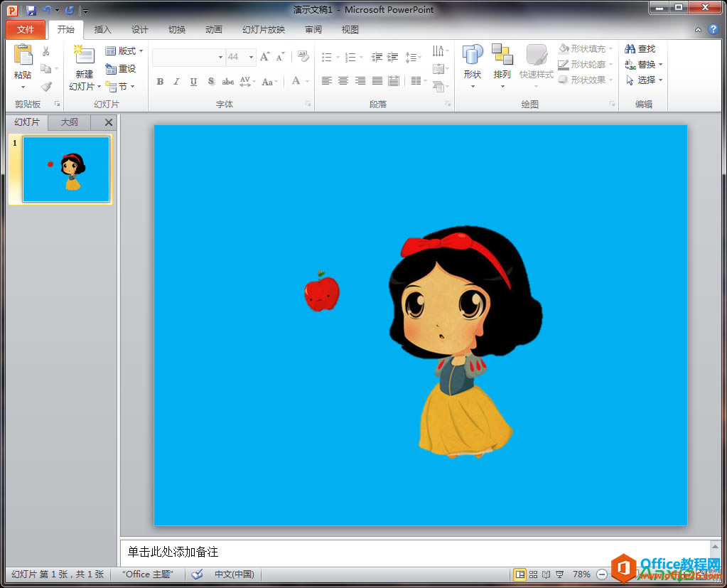Screen dimensions: 727x588
Task: Decrease list indent level
Action: point(377,57)
